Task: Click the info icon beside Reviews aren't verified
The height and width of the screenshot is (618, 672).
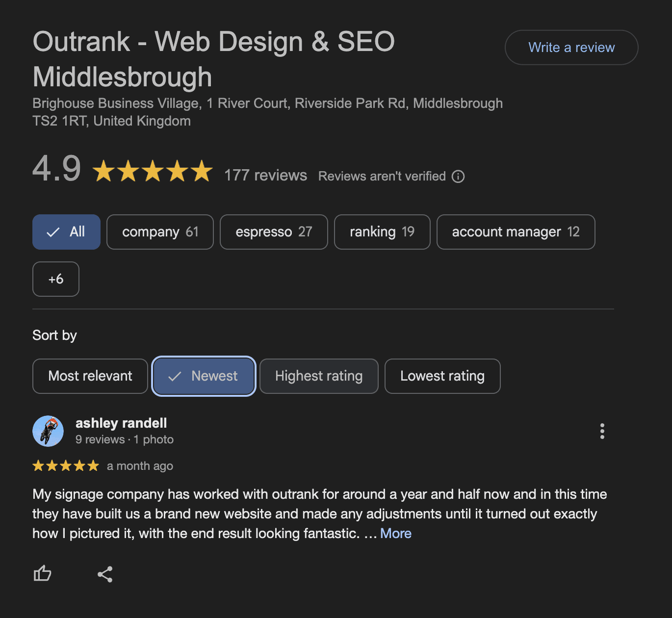Action: coord(458,177)
